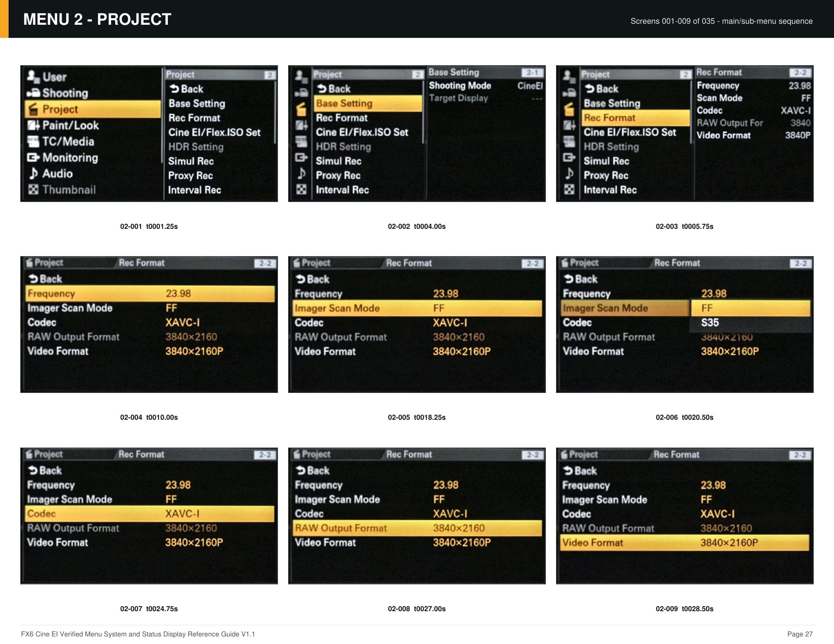Open TC/Media menu in screen 02-001
The width and height of the screenshot is (834, 644).
tap(92, 141)
